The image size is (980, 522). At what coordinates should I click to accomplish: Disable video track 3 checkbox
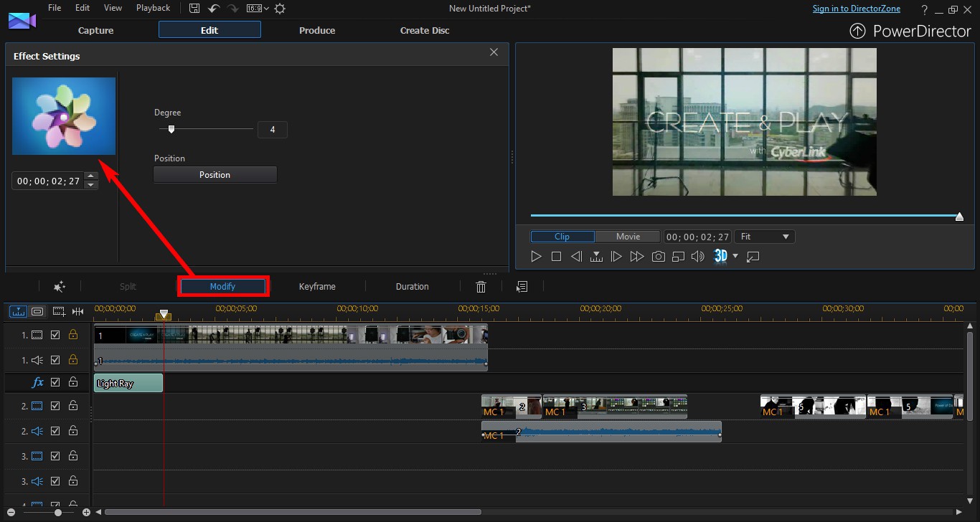[x=55, y=456]
